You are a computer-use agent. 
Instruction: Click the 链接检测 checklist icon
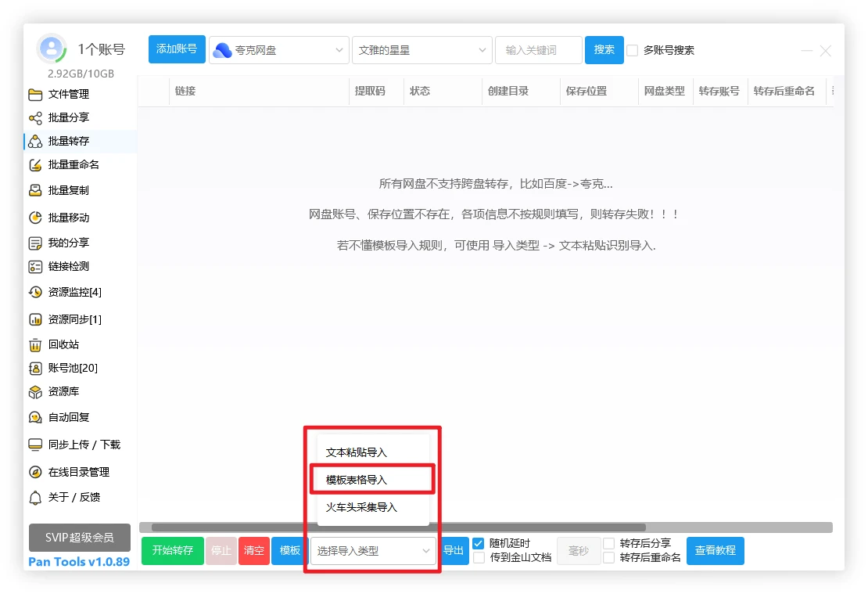(x=35, y=267)
